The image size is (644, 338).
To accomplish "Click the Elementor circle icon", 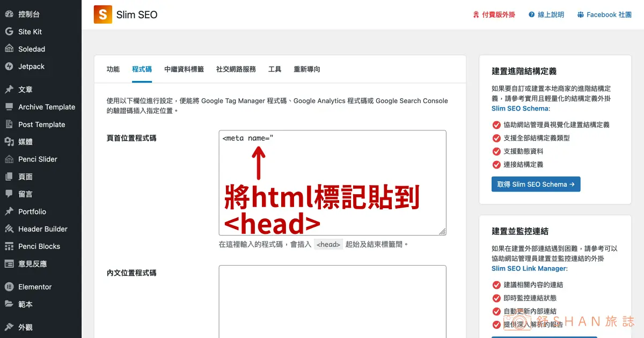I will pyautogui.click(x=9, y=287).
